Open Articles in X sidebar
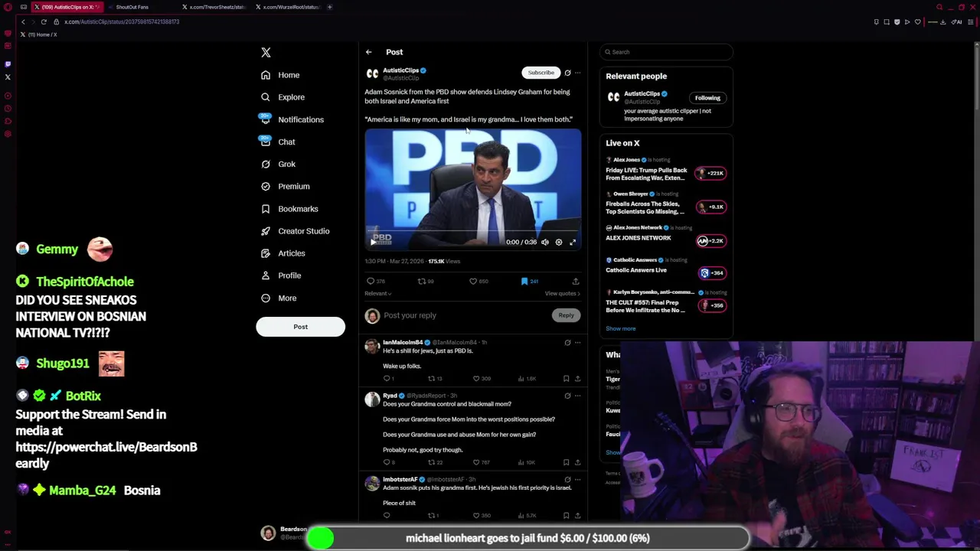 click(283, 253)
